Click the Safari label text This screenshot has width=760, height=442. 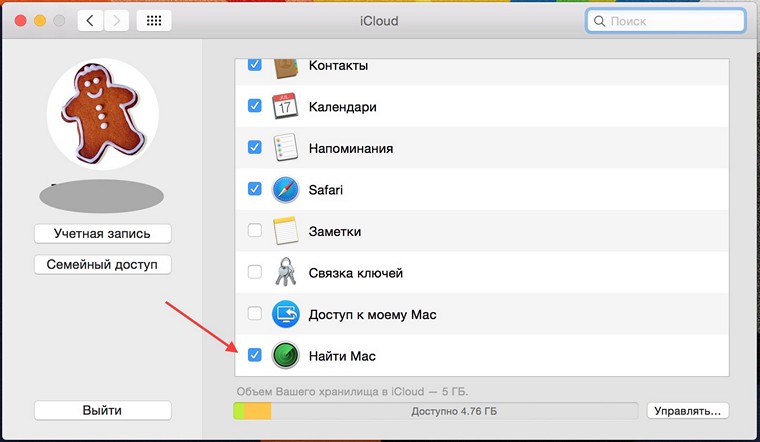[x=326, y=189]
